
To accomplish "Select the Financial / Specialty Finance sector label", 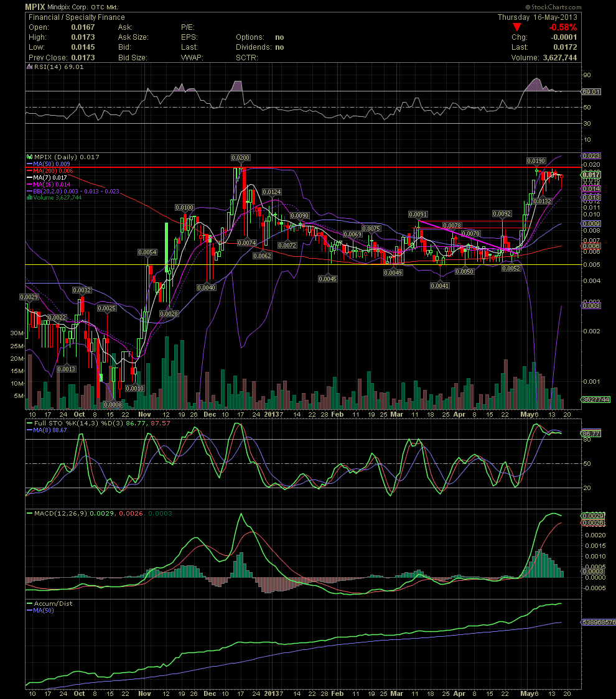I will tap(77, 17).
